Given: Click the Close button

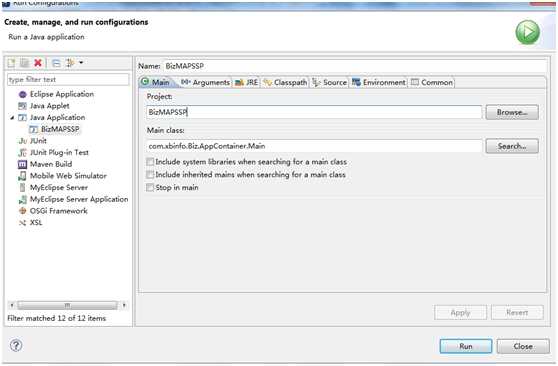Looking at the screenshot, I should 523,346.
